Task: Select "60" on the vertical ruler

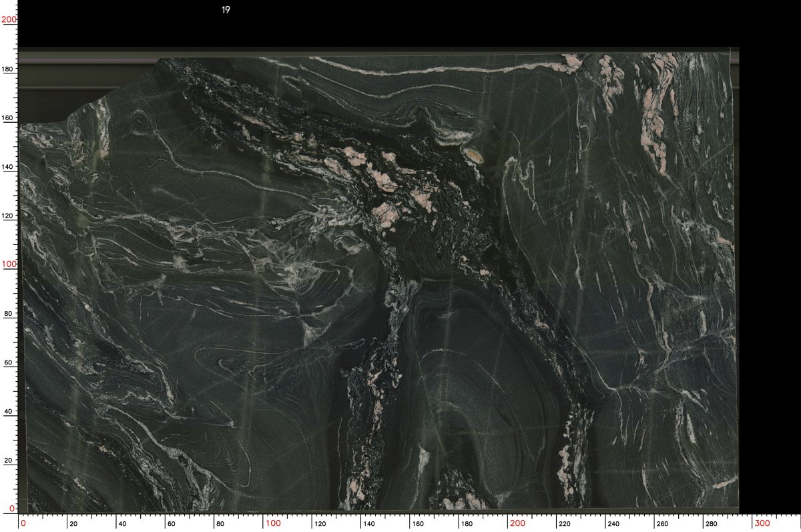Action: 10,362
